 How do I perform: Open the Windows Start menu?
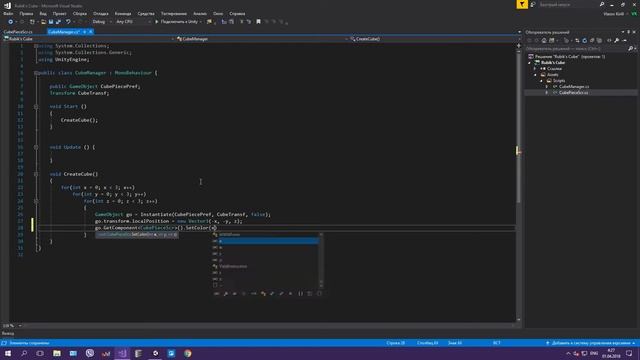(x=8, y=353)
